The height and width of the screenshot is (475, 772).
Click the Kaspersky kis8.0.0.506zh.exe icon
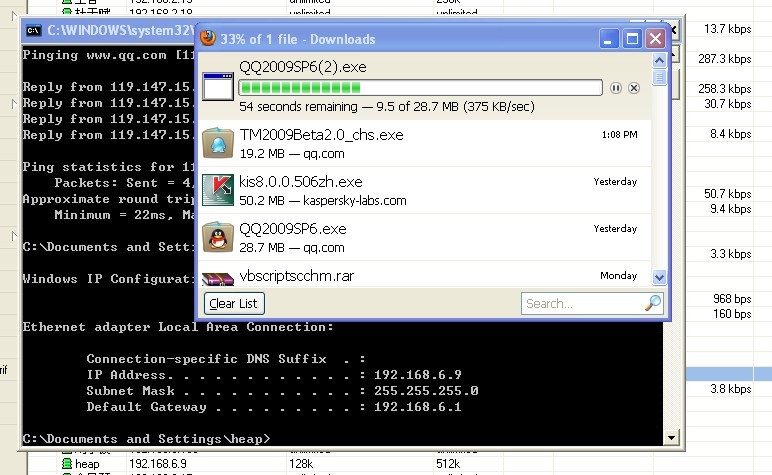pos(218,190)
